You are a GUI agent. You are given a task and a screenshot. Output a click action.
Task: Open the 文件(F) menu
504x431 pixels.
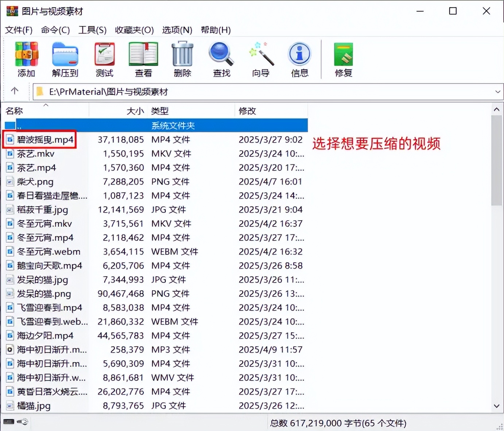(19, 30)
